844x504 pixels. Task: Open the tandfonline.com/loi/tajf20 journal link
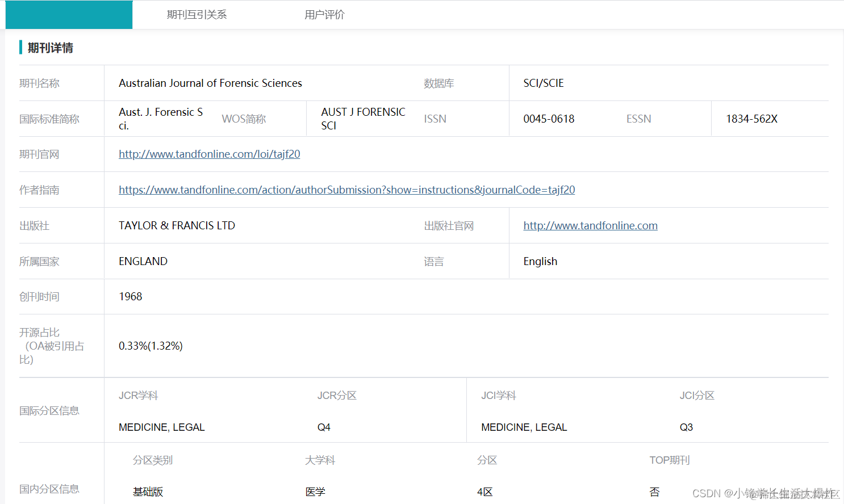tap(210, 154)
